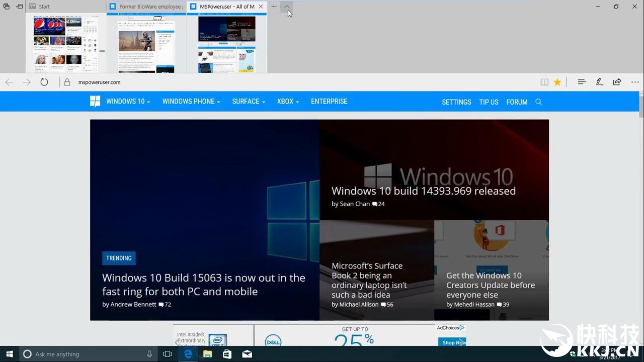
Task: Expand the Xbox nav dropdown
Action: pos(288,102)
